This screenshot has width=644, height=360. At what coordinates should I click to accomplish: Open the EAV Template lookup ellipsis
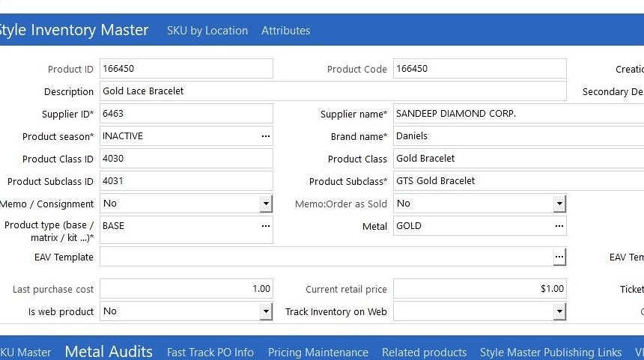click(559, 257)
